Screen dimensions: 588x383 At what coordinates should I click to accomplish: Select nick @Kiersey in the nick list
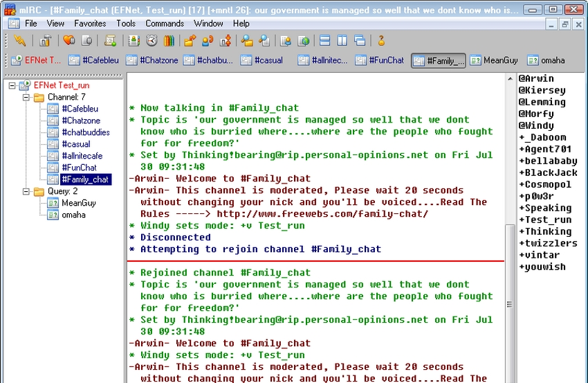[542, 91]
